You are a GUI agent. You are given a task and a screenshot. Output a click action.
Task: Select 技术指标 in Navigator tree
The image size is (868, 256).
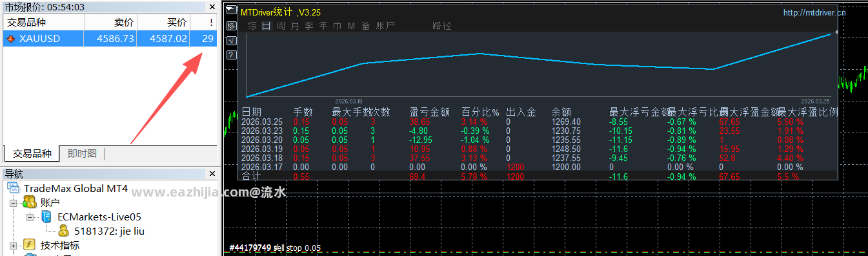pos(60,246)
